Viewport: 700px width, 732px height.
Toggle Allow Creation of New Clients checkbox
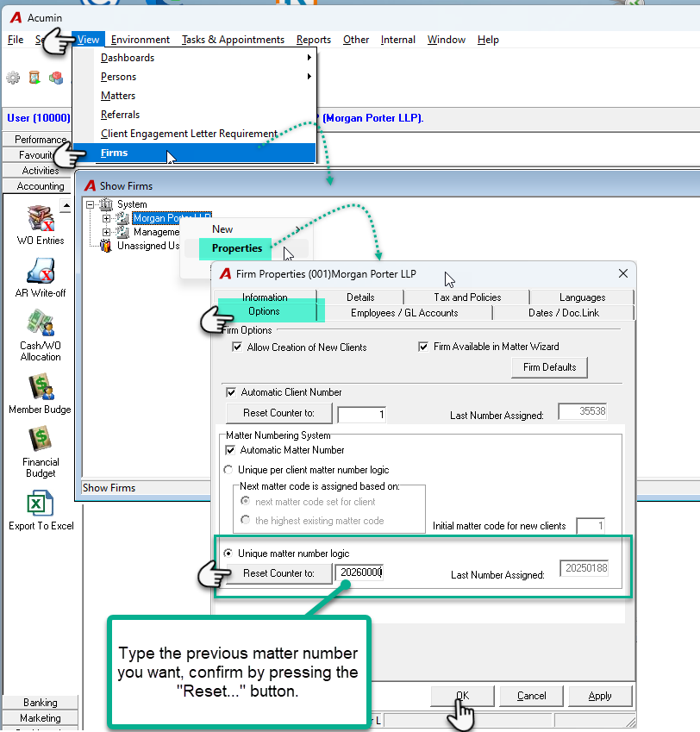tap(237, 347)
